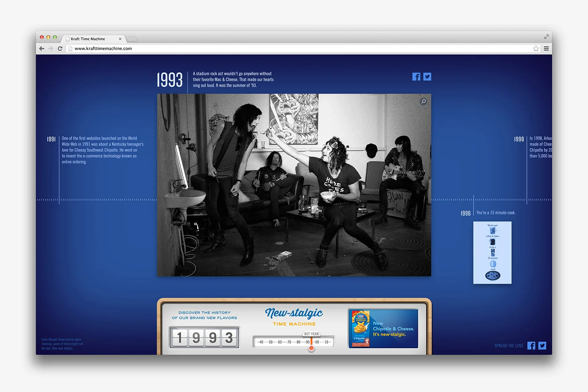Select the Kraft Time Machine browser tab
This screenshot has height=392, width=588.
[x=93, y=39]
